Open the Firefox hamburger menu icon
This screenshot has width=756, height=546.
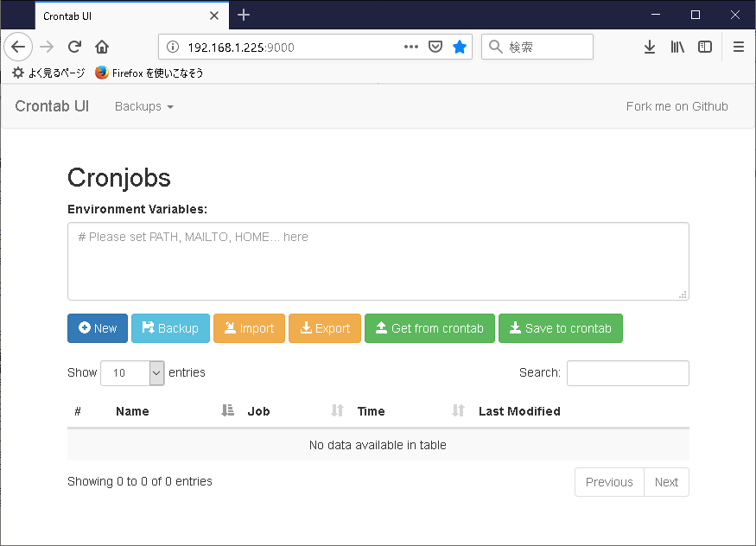tap(739, 47)
